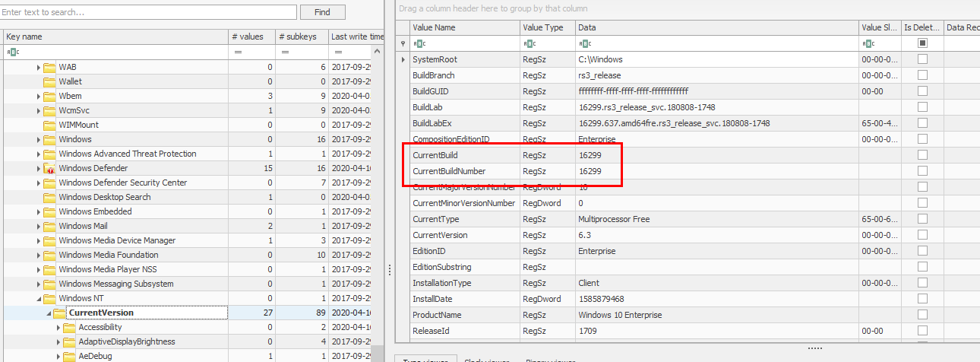Toggle the Is Deleted filter row checkbox
This screenshot has height=362, width=980.
pos(922,43)
